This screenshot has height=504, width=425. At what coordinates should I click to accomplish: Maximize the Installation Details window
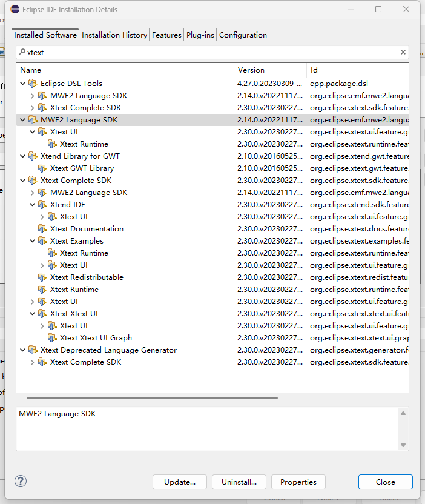coord(378,9)
